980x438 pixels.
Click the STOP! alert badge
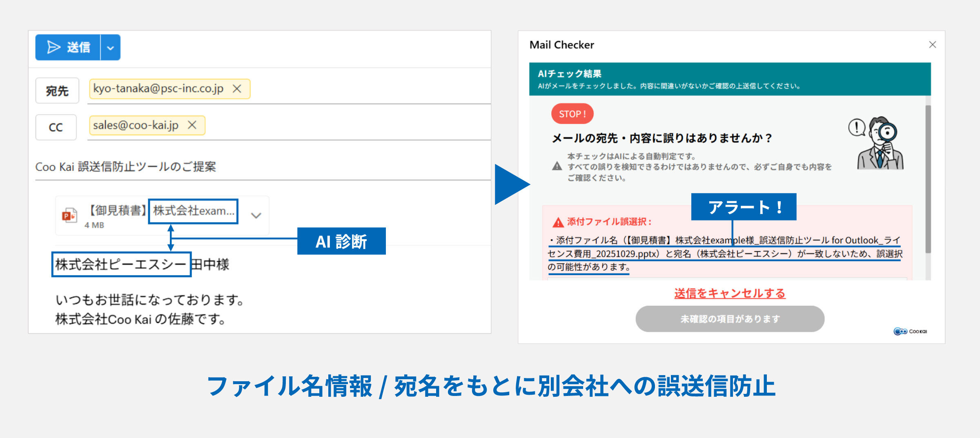pyautogui.click(x=572, y=114)
